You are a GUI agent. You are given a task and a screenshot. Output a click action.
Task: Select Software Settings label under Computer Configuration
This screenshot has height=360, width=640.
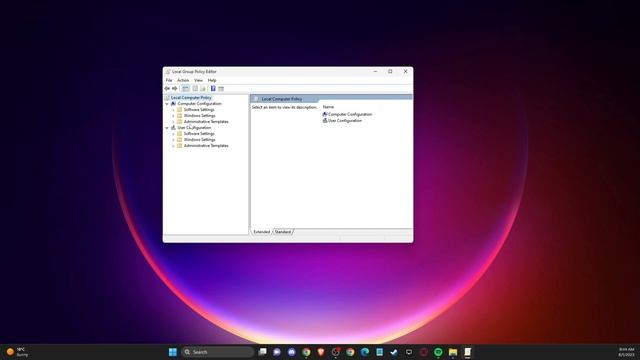(x=199, y=110)
